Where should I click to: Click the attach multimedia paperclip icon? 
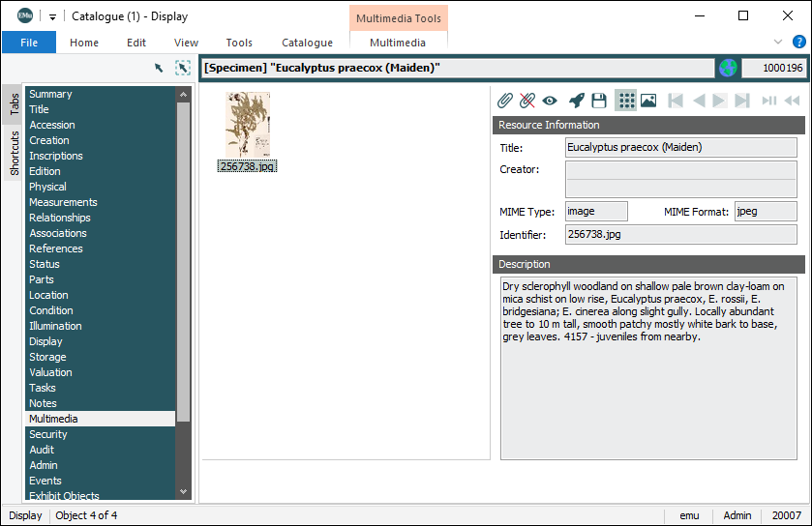point(504,101)
